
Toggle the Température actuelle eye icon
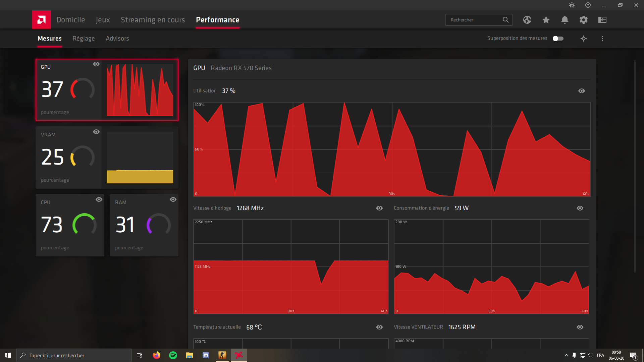[x=379, y=327]
